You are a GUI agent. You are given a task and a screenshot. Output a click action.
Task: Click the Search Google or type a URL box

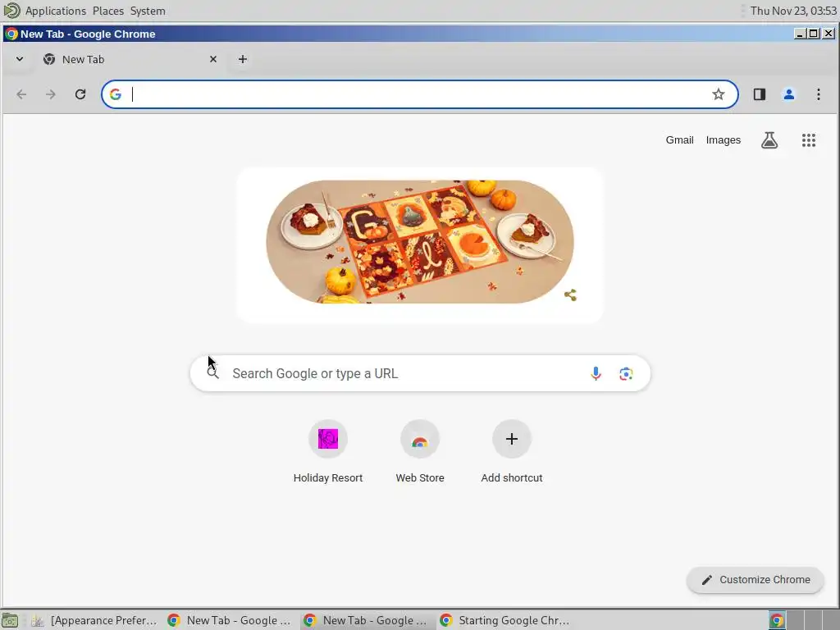point(420,373)
